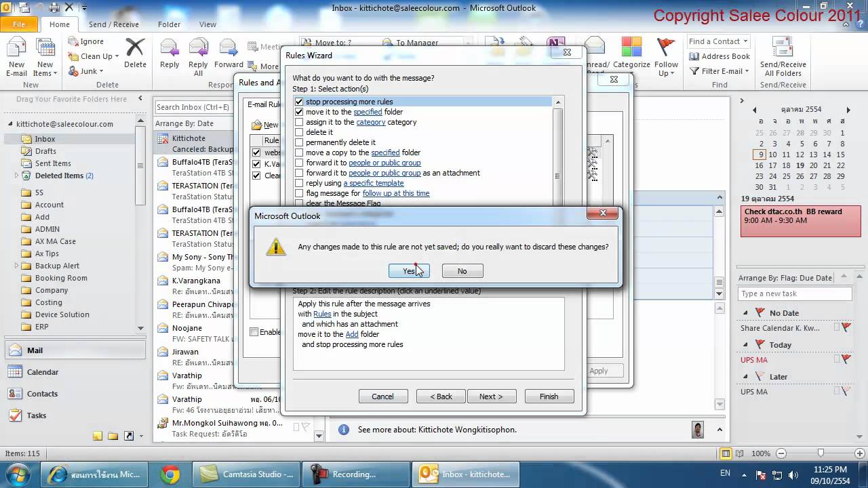Open the File tab

click(x=19, y=24)
